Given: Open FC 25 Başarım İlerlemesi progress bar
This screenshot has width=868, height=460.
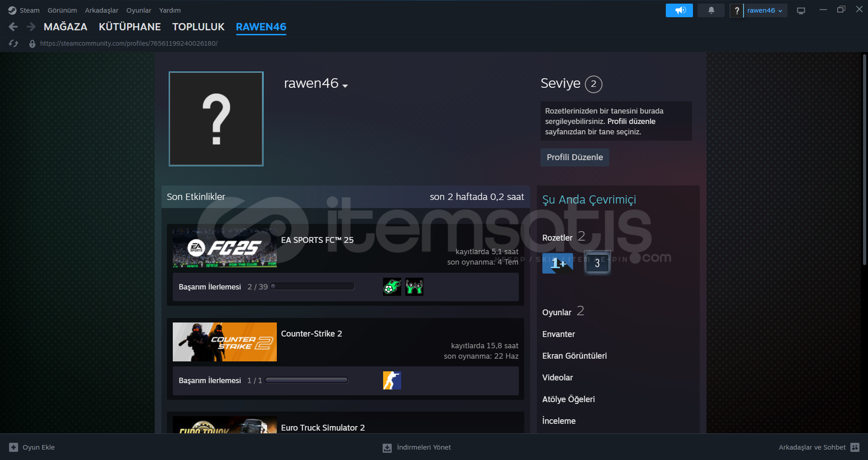Looking at the screenshot, I should point(313,286).
